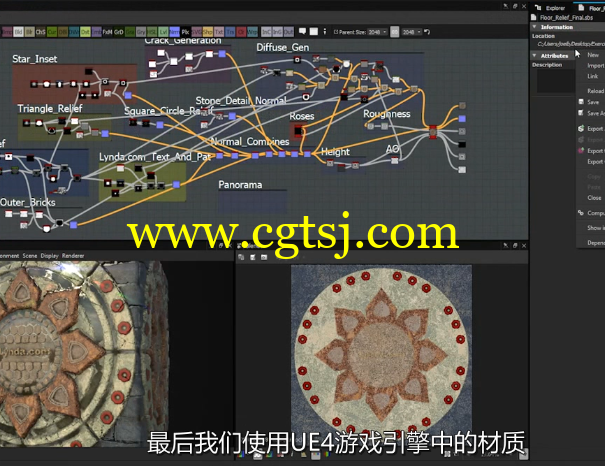Click the Export menu item's package icon
This screenshot has width=605, height=466.
[x=581, y=128]
